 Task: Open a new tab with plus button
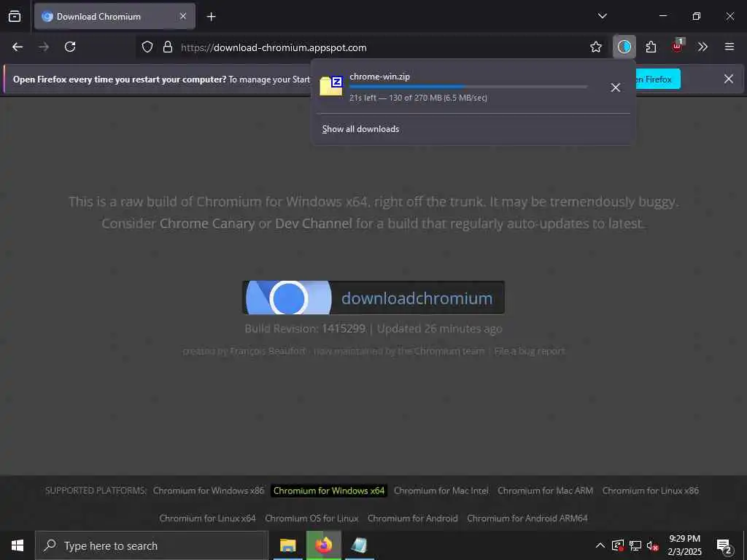pos(211,17)
